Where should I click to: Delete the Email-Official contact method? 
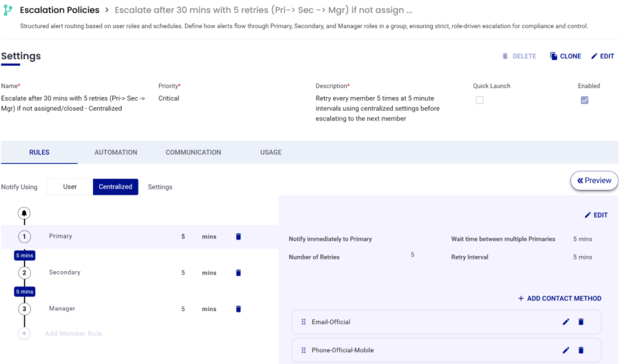581,322
